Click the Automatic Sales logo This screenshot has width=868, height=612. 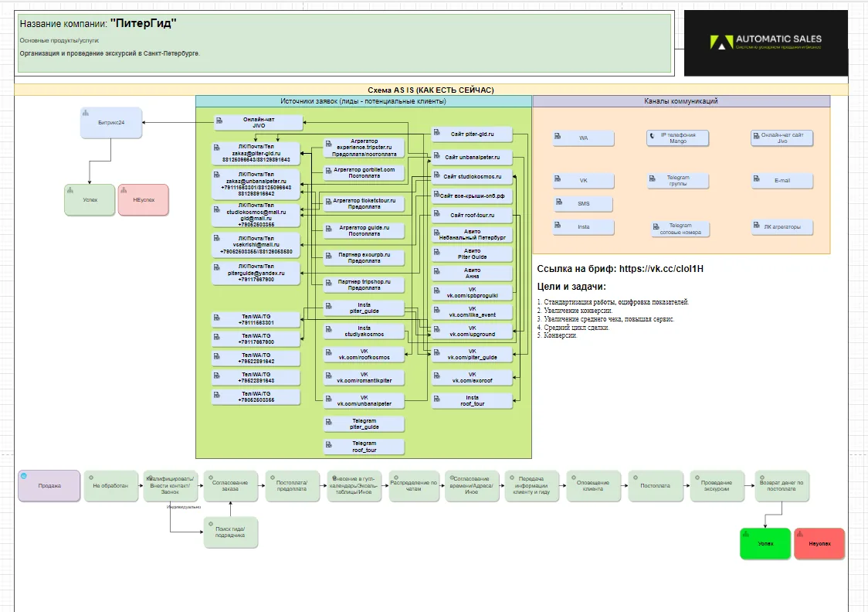click(x=765, y=42)
